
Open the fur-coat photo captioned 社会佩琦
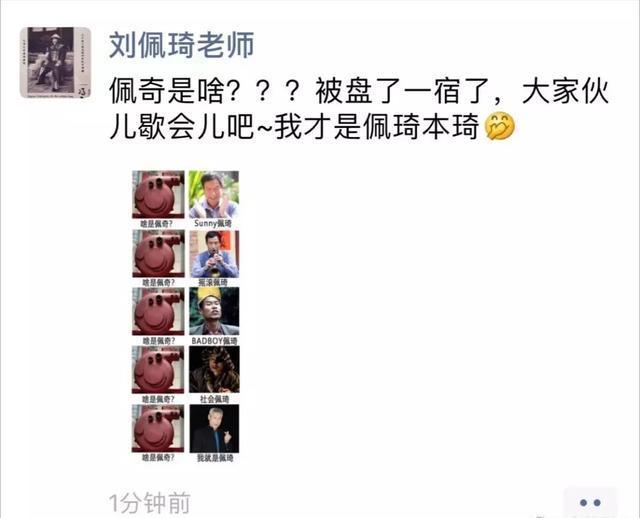(214, 369)
